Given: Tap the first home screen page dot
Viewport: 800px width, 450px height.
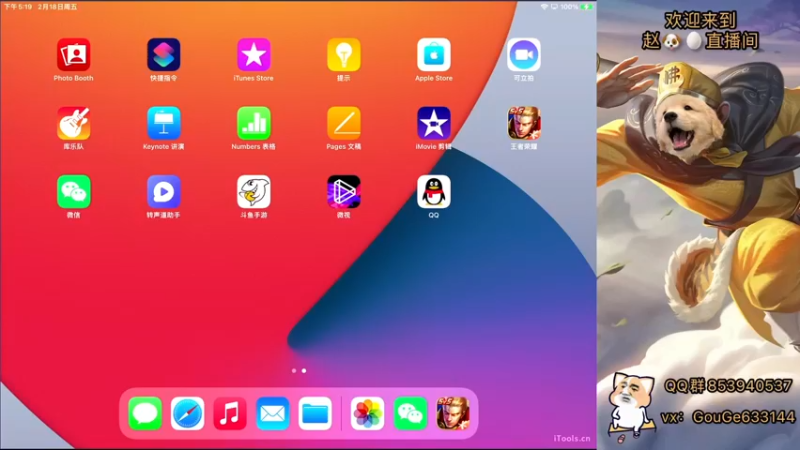Looking at the screenshot, I should coord(294,371).
